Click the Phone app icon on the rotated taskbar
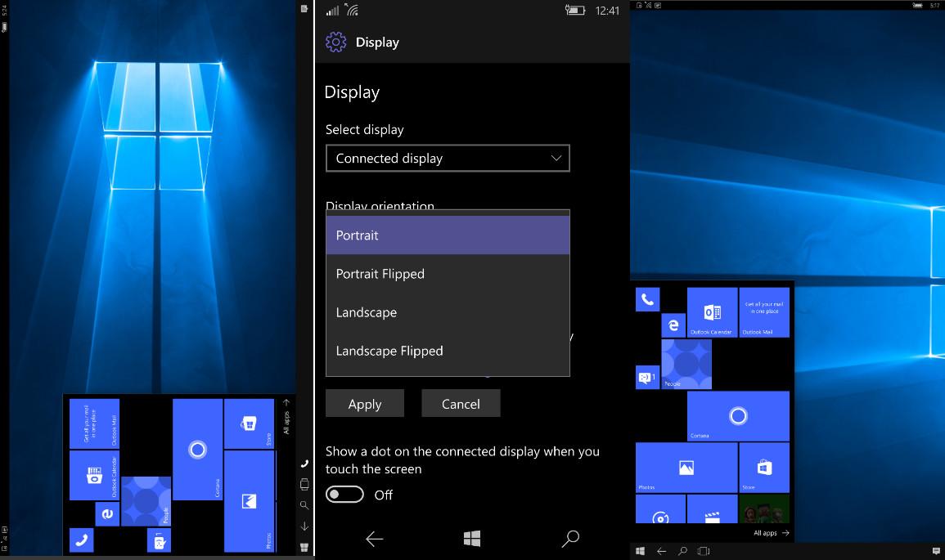The width and height of the screenshot is (945, 560). [304, 464]
